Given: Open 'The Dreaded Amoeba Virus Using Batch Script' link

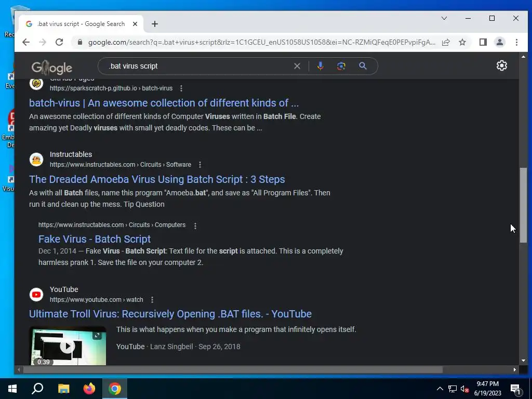Looking at the screenshot, I should (157, 179).
